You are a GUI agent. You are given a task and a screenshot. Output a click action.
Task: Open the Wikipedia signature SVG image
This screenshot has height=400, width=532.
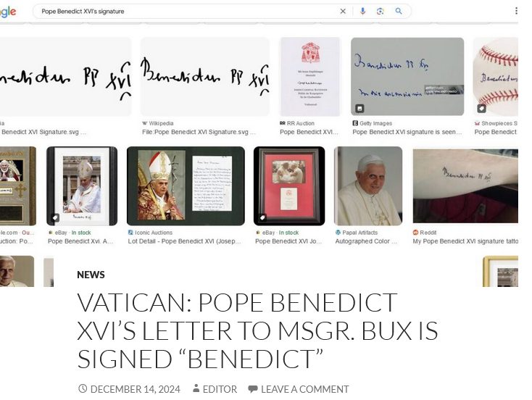pos(205,77)
